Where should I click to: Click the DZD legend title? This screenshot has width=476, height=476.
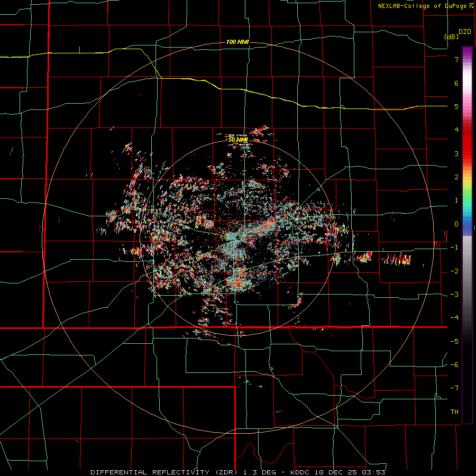tap(465, 32)
